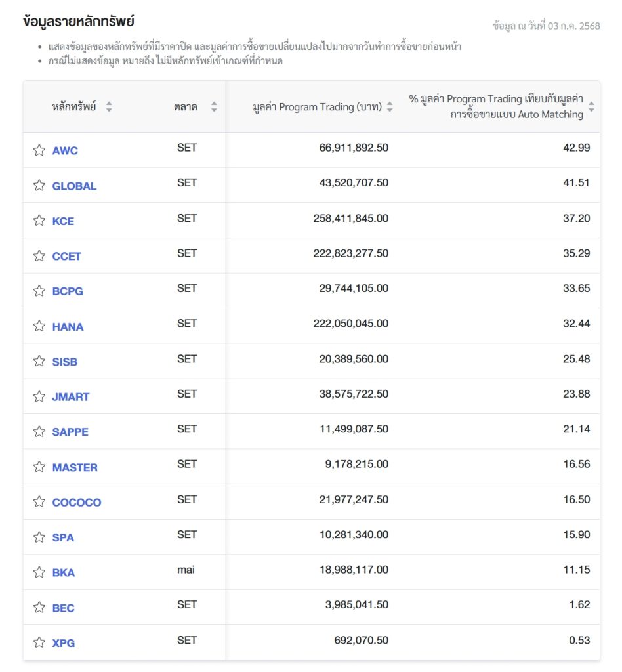Star the XPG row

click(x=39, y=642)
